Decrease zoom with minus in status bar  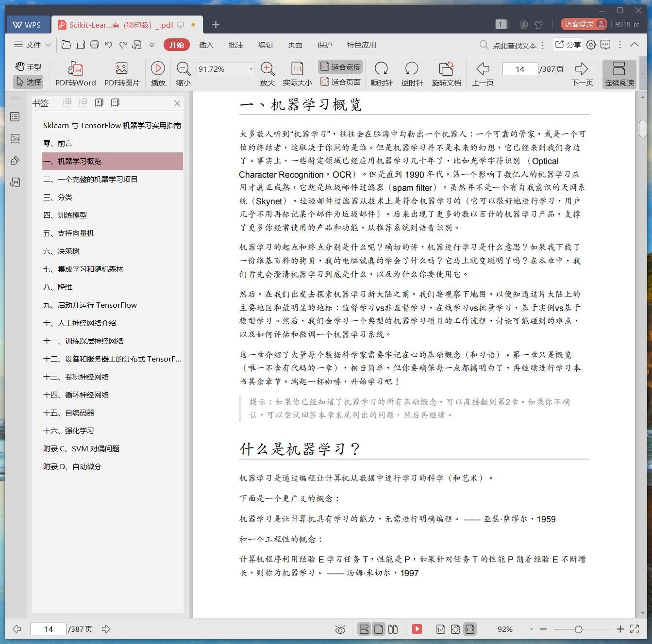click(543, 629)
